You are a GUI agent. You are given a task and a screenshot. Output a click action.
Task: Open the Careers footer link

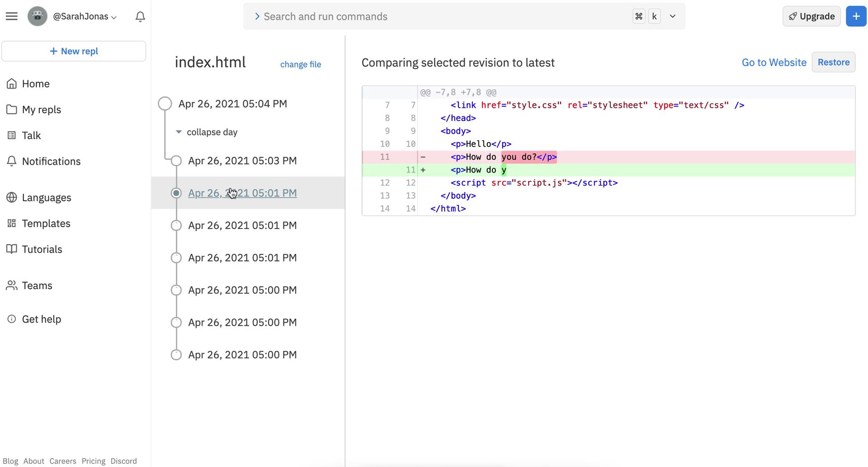(63, 461)
